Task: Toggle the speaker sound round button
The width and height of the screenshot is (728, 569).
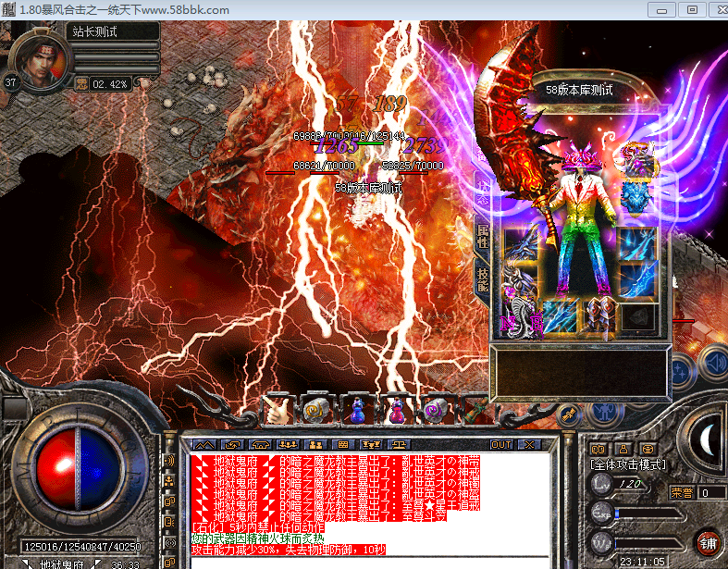Action: pos(715,364)
